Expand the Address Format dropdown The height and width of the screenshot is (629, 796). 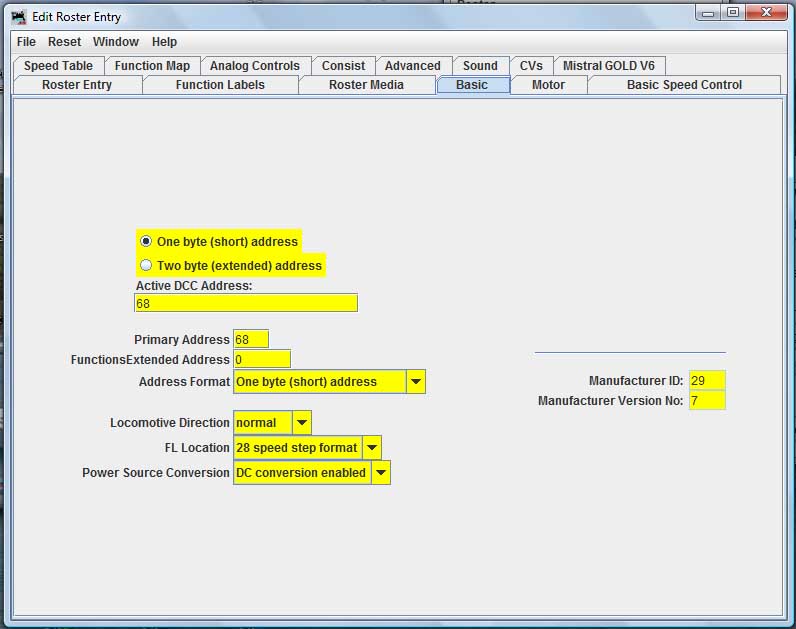coord(416,382)
